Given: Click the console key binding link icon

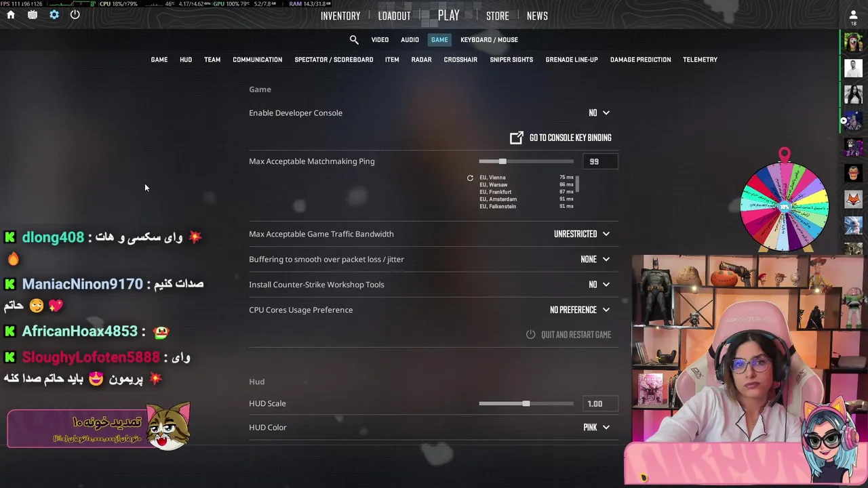Looking at the screenshot, I should click(x=517, y=138).
